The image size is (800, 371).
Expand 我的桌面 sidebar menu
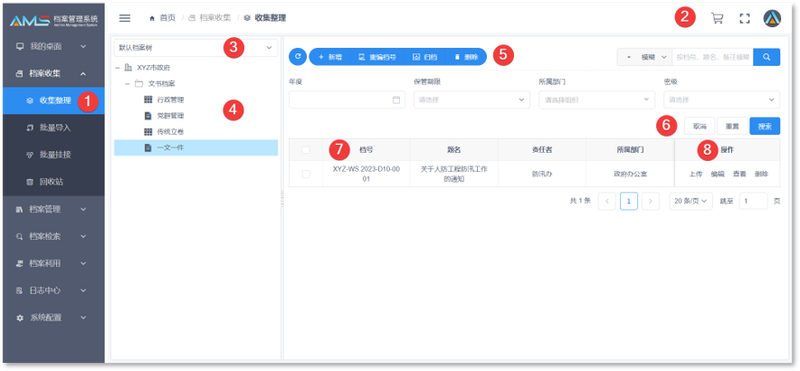(x=54, y=46)
